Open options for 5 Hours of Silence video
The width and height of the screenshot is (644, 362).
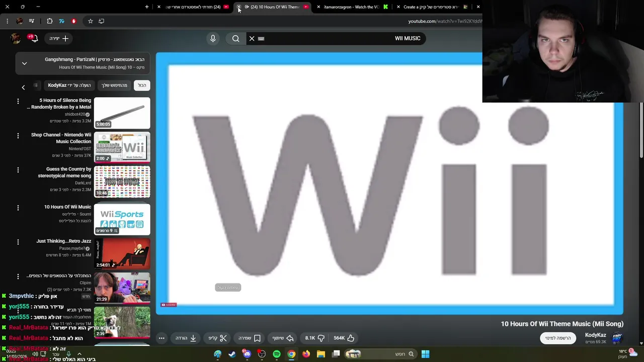[x=18, y=102]
